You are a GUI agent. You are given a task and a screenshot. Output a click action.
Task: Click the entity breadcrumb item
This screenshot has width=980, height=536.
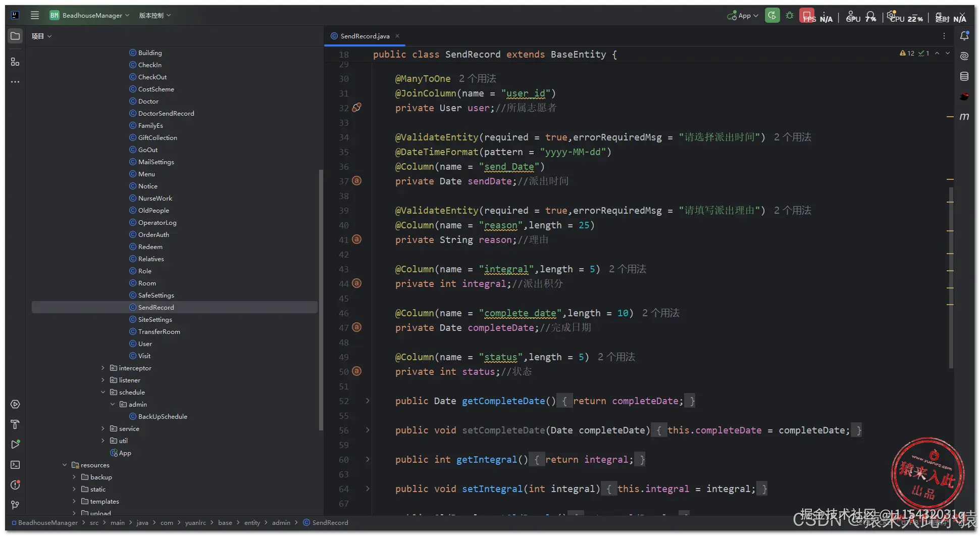[x=252, y=522]
